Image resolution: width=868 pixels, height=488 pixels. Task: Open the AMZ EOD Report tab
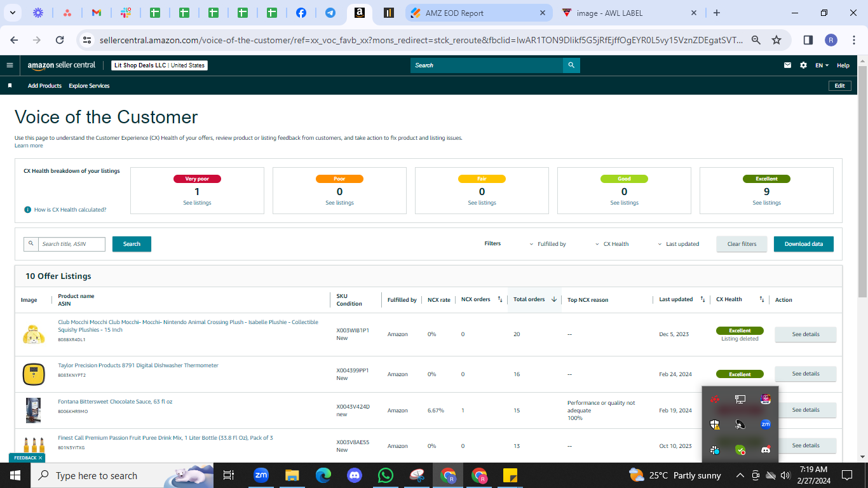478,13
